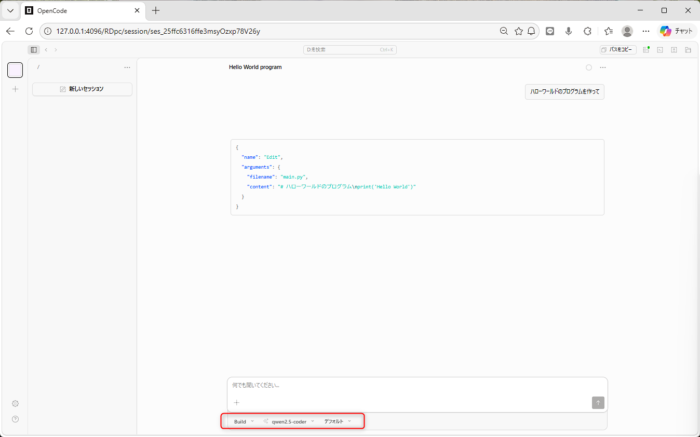
Task: Attach a file with prompt plus icon
Action: click(237, 402)
